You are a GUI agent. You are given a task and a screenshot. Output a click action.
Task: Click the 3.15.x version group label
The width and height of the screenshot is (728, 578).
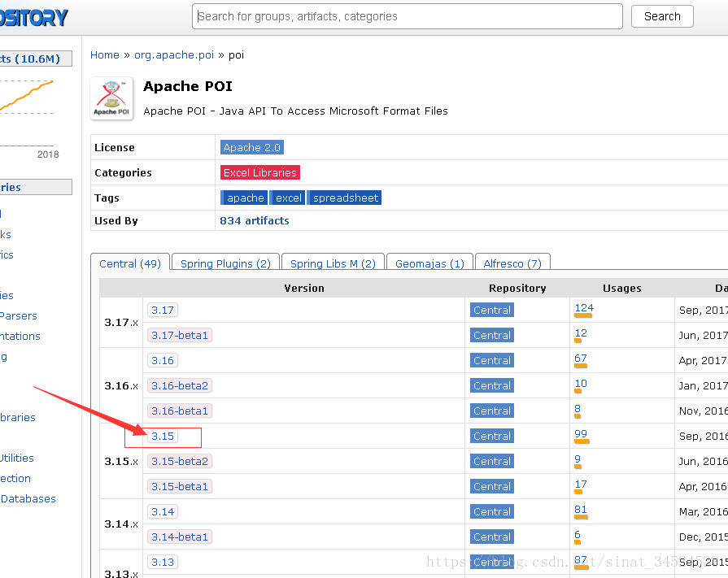click(121, 461)
